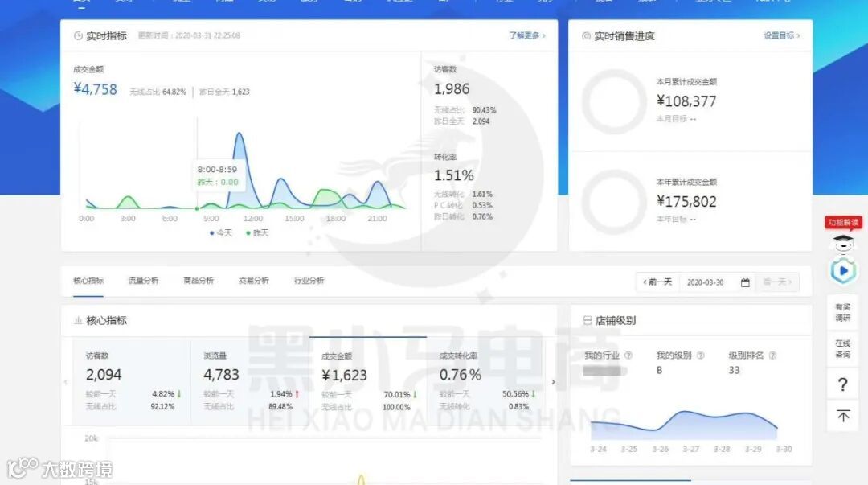Click the blue play shield icon
This screenshot has height=485, width=868.
click(x=843, y=270)
